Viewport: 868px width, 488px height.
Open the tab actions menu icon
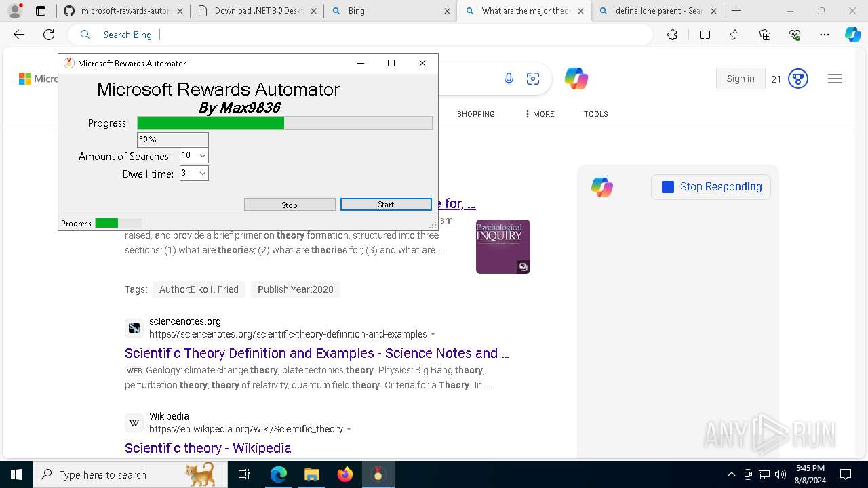click(41, 11)
